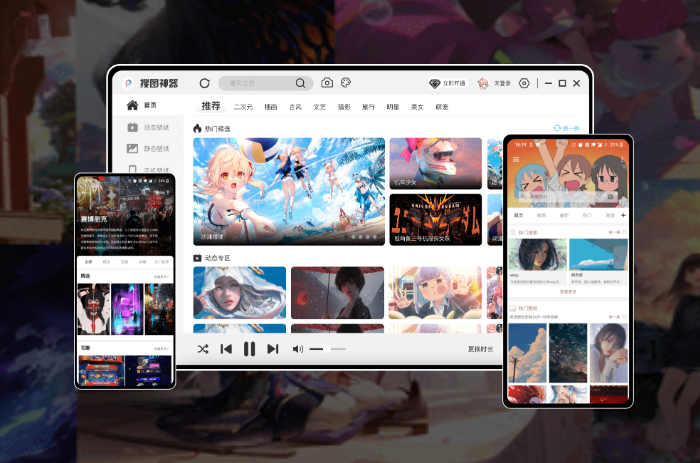Open the 静态壁纸 sidebar item
Image resolution: width=700 pixels, height=463 pixels.
tap(148, 148)
